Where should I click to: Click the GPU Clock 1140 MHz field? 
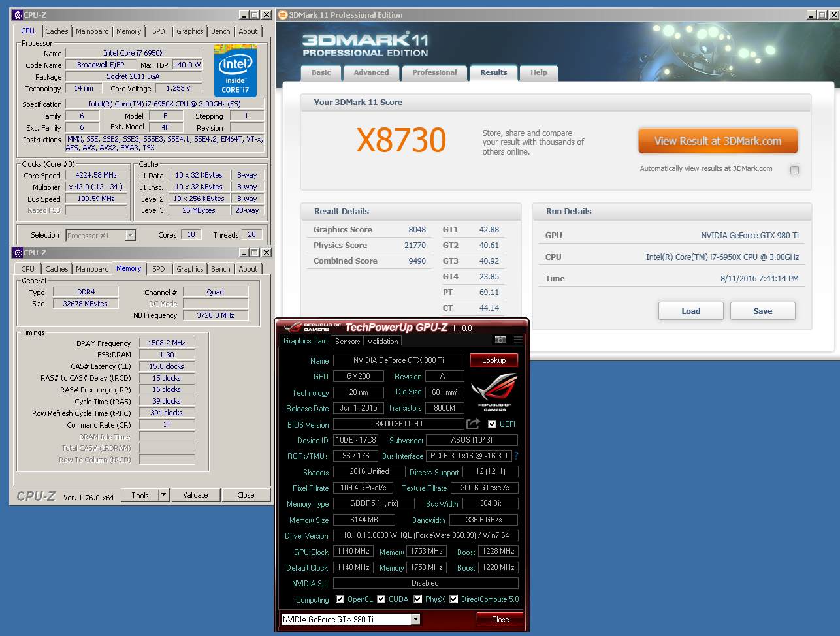tap(353, 551)
